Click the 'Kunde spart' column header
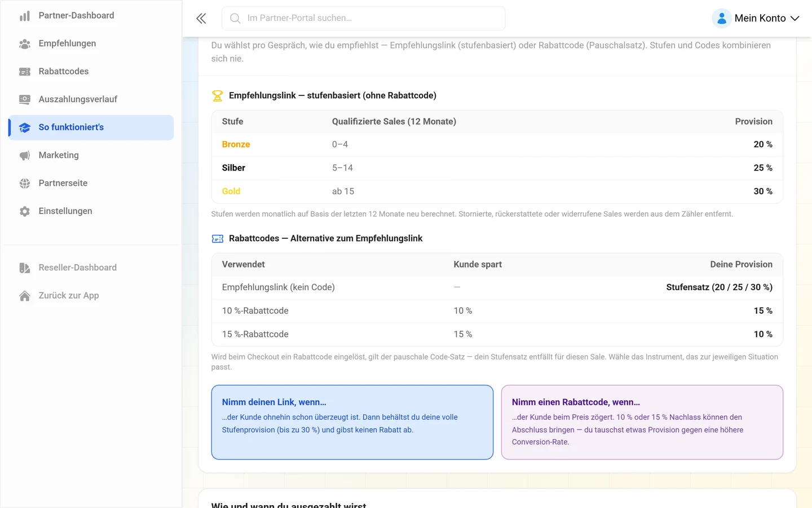812x508 pixels. coord(478,264)
